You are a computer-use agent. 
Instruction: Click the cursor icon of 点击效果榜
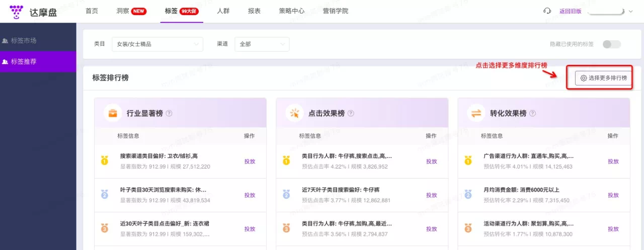click(294, 113)
